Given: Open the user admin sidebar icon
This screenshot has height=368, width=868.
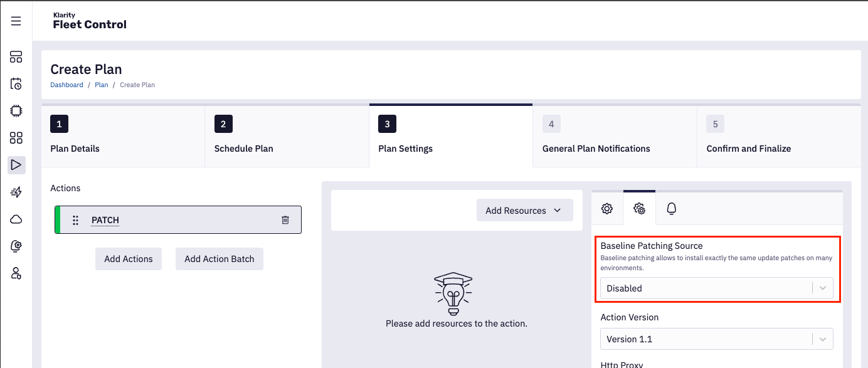Looking at the screenshot, I should pos(16,273).
